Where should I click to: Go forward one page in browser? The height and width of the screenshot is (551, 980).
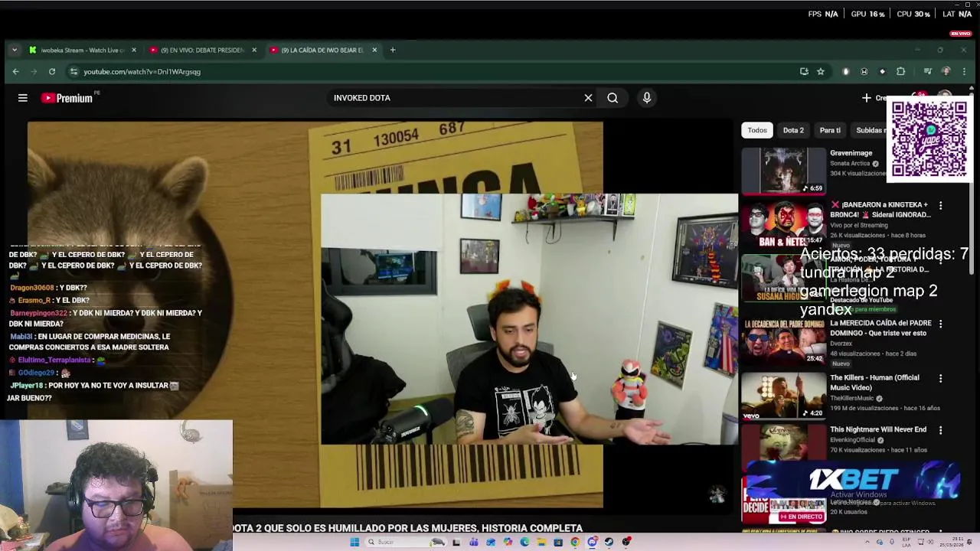(x=34, y=71)
